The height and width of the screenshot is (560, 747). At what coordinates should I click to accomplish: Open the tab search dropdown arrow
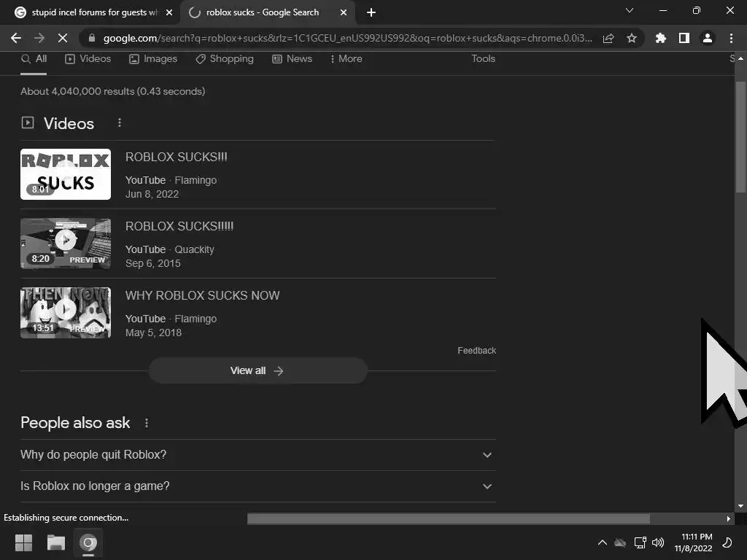(630, 10)
